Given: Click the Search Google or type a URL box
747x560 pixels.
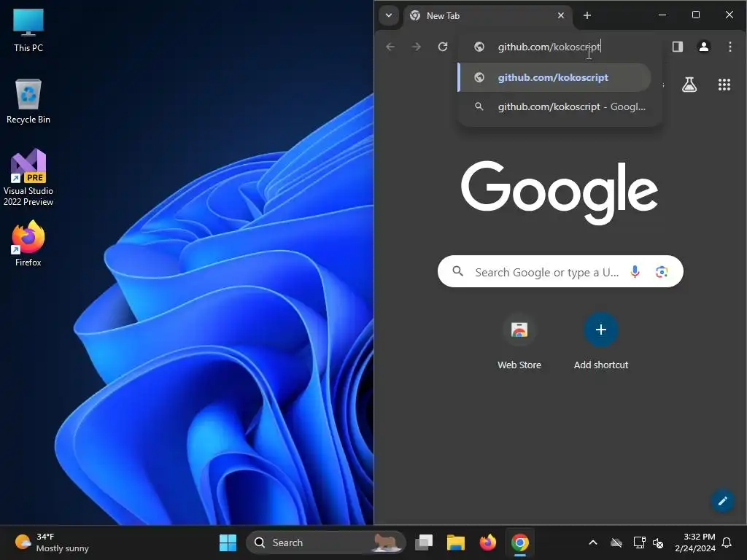Looking at the screenshot, I should point(560,271).
